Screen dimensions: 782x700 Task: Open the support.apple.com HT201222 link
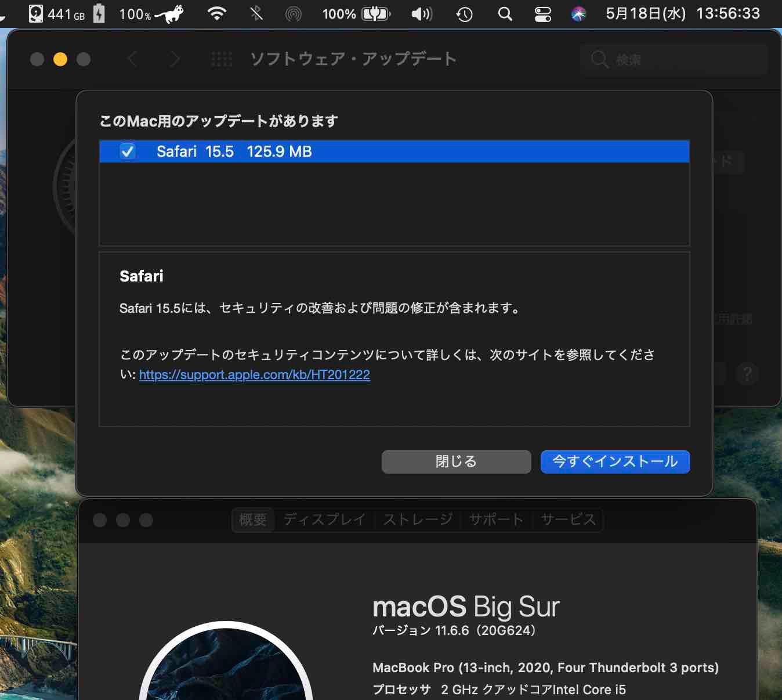(x=255, y=375)
